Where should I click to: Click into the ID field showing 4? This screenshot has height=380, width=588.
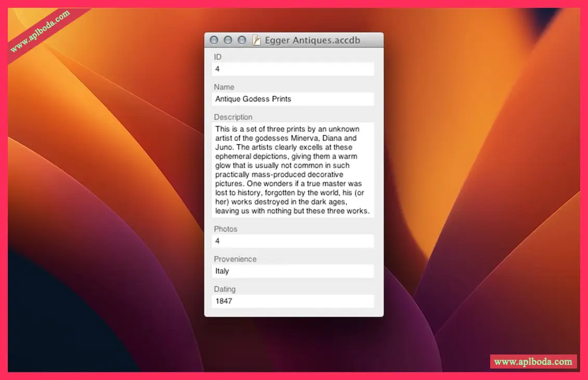click(x=293, y=69)
